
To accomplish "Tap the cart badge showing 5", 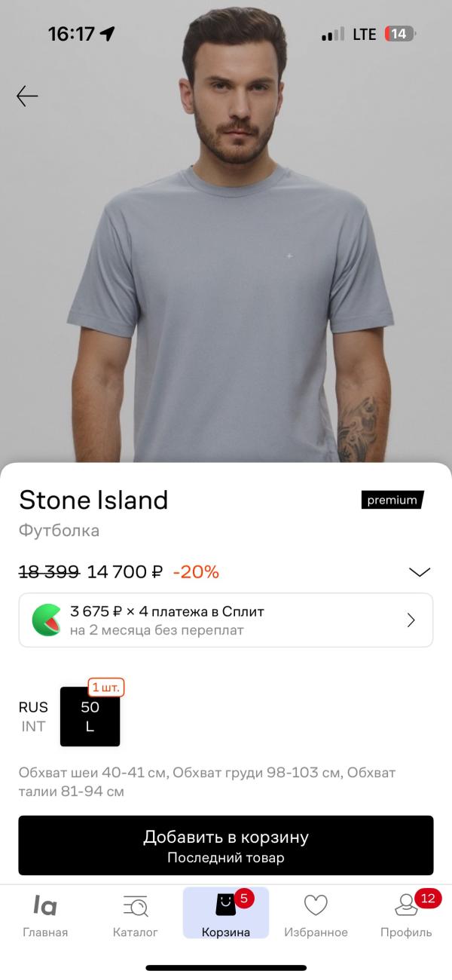I will click(243, 897).
